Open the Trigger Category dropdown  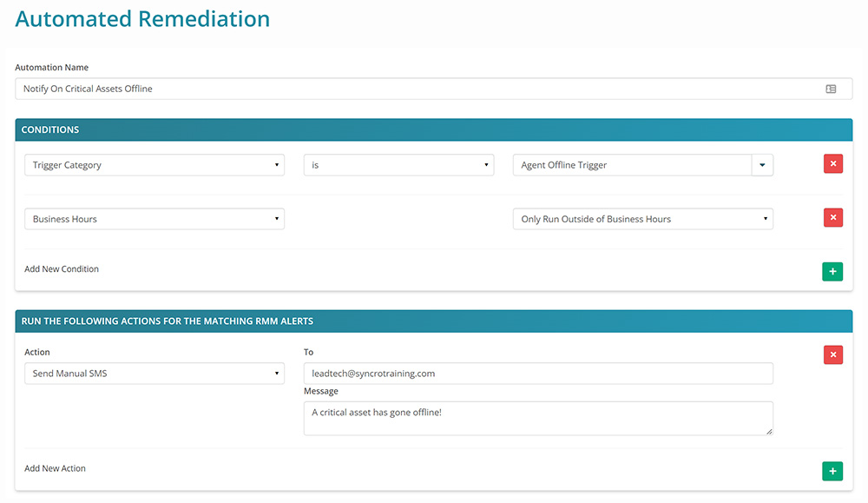coord(155,165)
